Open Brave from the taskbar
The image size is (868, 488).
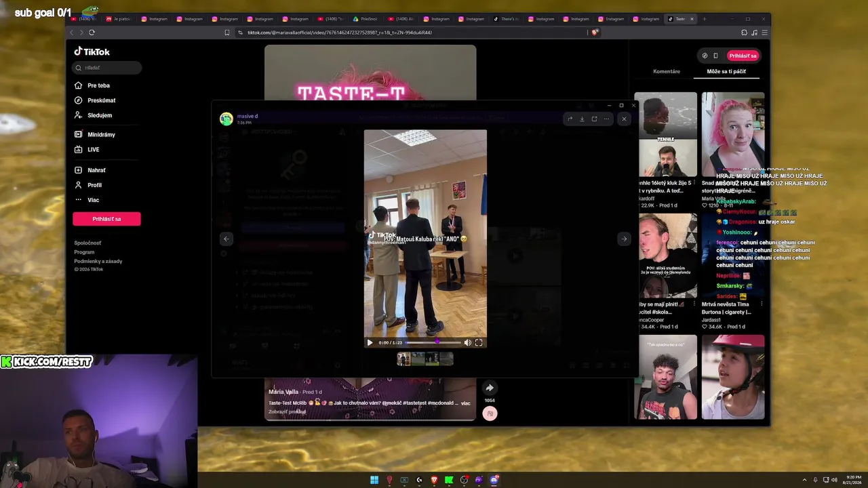(x=434, y=480)
